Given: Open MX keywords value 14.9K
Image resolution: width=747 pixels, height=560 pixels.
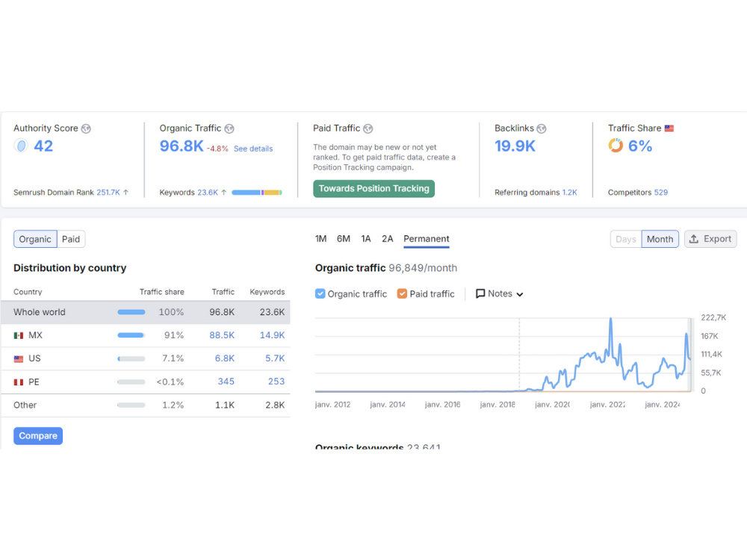Looking at the screenshot, I should tap(272, 335).
